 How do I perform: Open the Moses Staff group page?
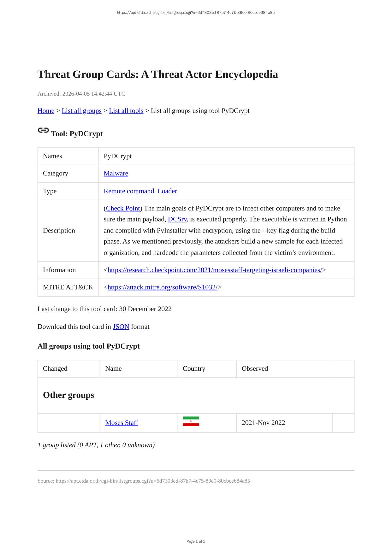point(122,423)
